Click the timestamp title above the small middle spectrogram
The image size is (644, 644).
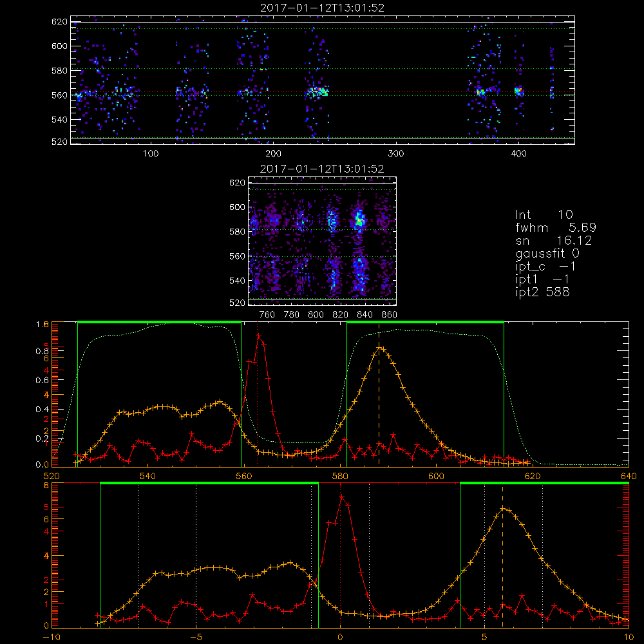322,169
